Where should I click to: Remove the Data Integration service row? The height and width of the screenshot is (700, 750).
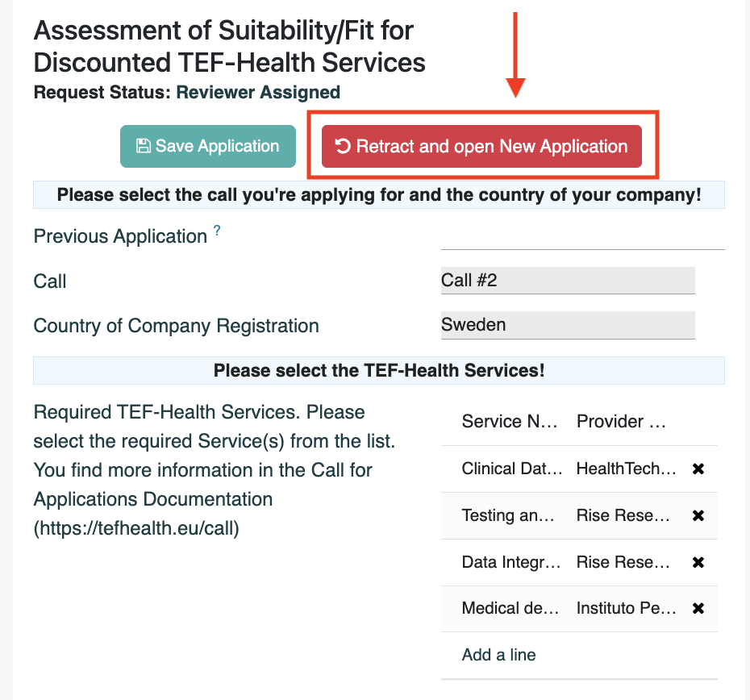pos(698,562)
